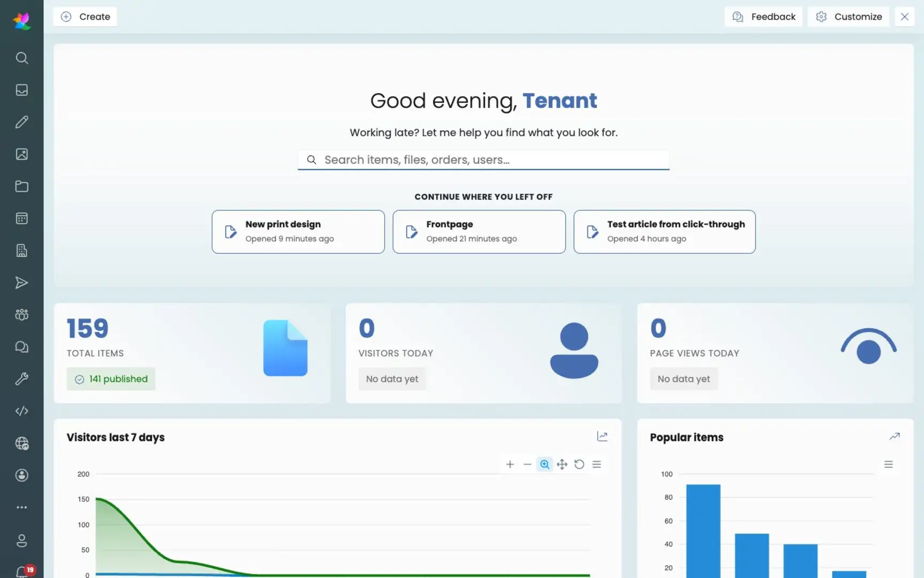Open the chat bubbles icon in sidebar
924x578 pixels.
click(21, 347)
